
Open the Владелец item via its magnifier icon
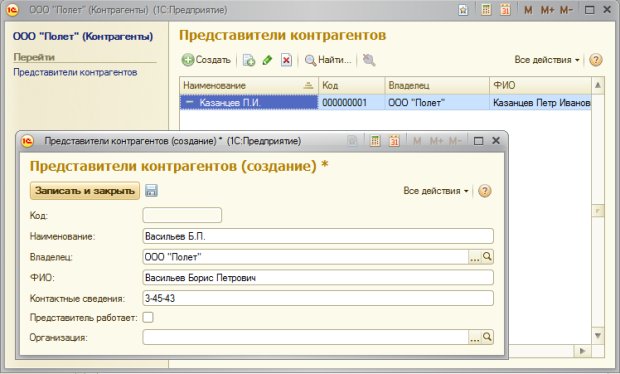(487, 257)
